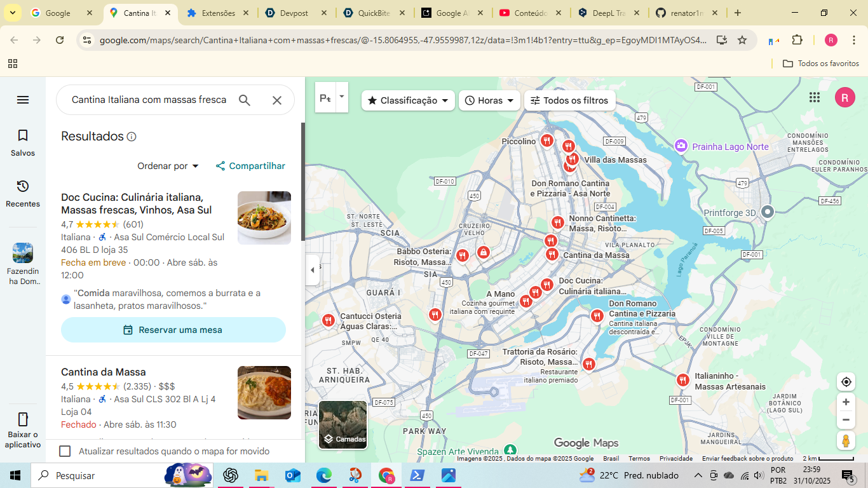Switch to the QuickBite tab
The height and width of the screenshot is (488, 868).
pos(374,13)
